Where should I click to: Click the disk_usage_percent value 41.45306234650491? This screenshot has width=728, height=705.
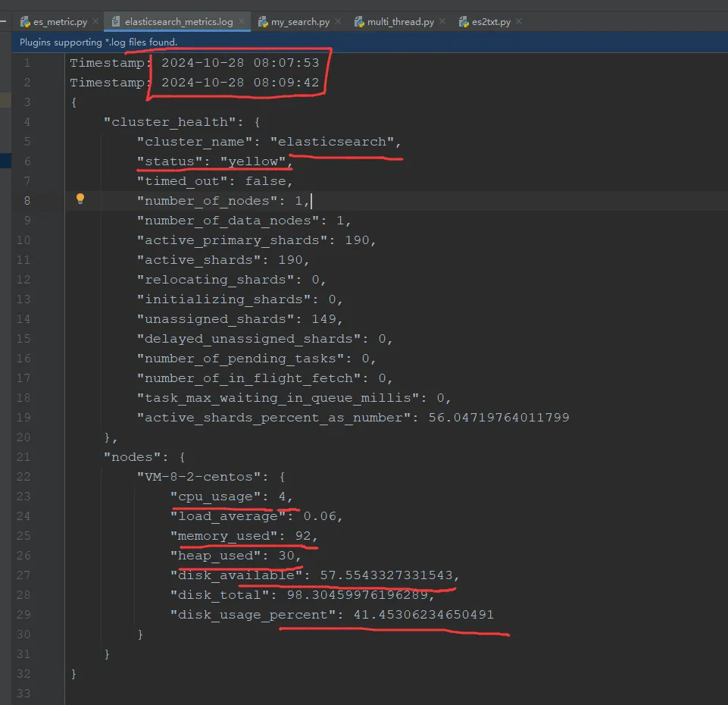(x=423, y=615)
